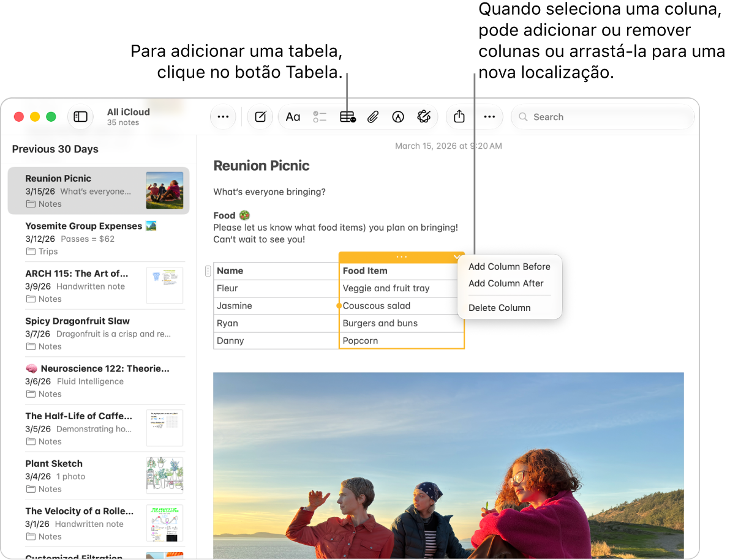Open the paperclip attachment menu

tap(373, 117)
